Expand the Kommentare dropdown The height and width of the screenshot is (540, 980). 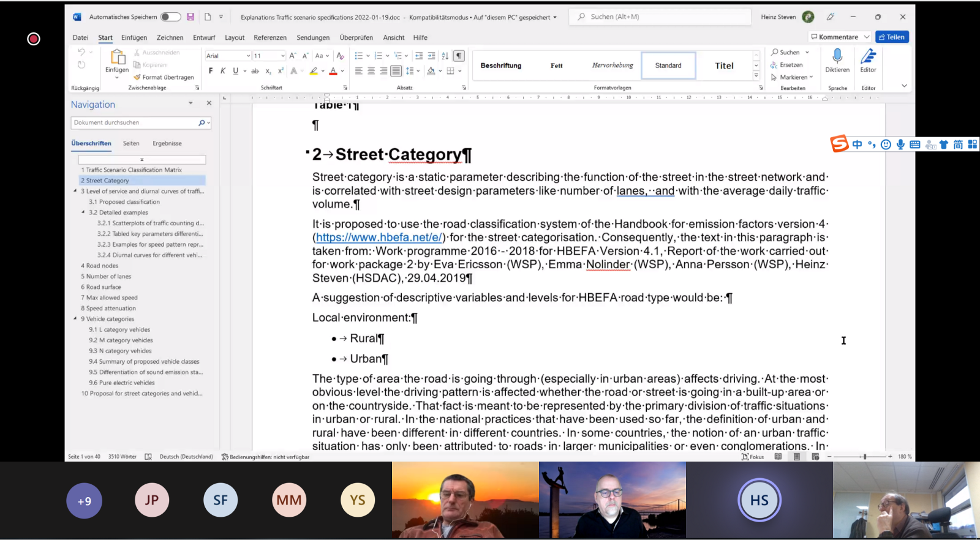coord(867,37)
